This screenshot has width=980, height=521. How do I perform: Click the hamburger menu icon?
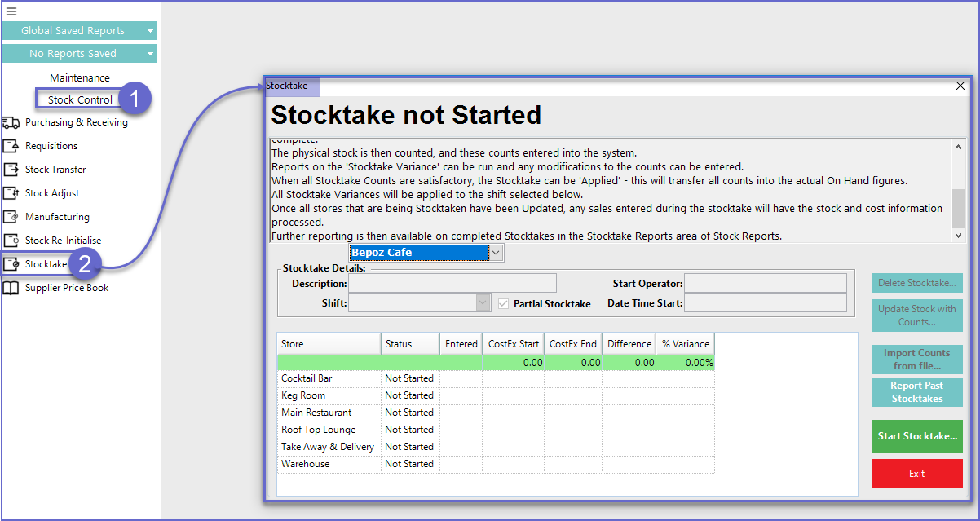coord(11,11)
